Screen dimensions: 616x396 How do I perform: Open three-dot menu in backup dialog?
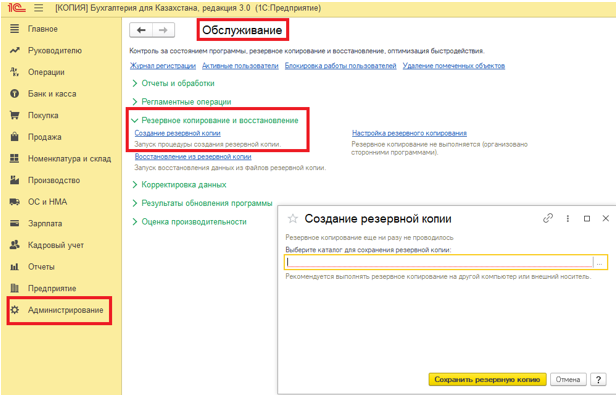point(568,218)
